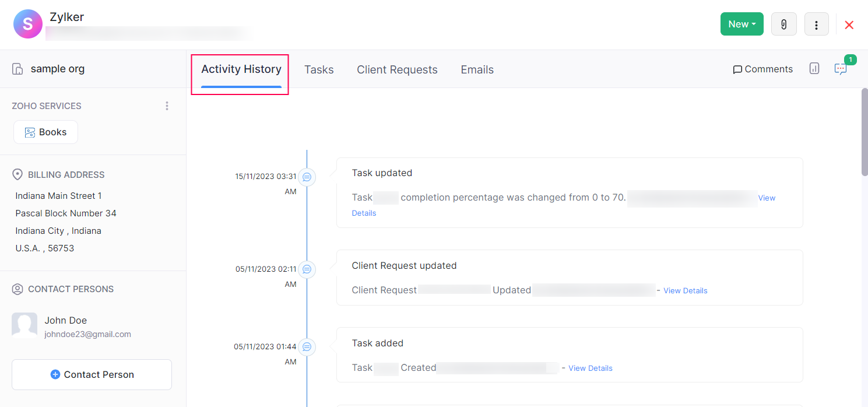The image size is (868, 407).
Task: Open the chat notification icon with badge
Action: pyautogui.click(x=841, y=69)
